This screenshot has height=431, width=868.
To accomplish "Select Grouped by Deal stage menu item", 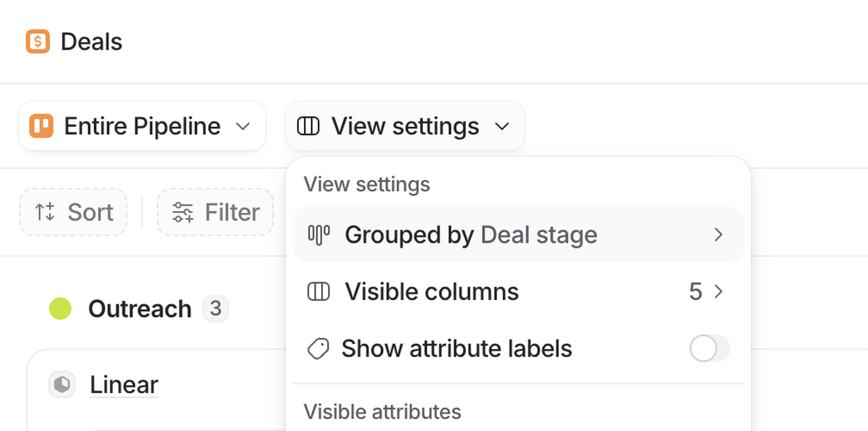I will coord(470,235).
